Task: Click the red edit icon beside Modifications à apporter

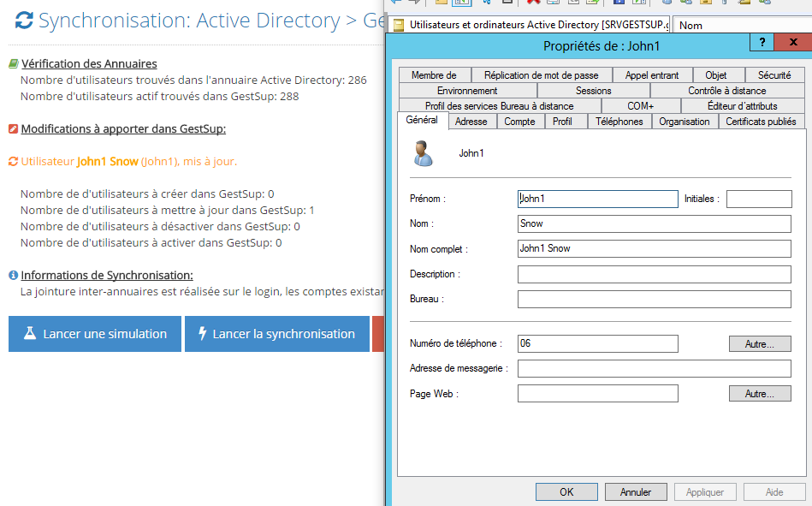Action: pyautogui.click(x=14, y=128)
